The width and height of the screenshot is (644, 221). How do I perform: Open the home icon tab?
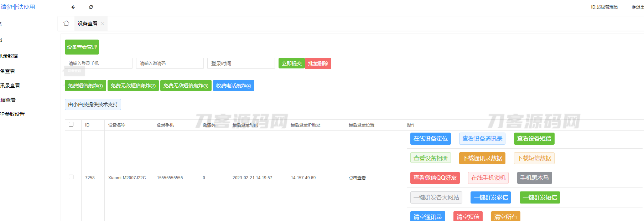[66, 24]
